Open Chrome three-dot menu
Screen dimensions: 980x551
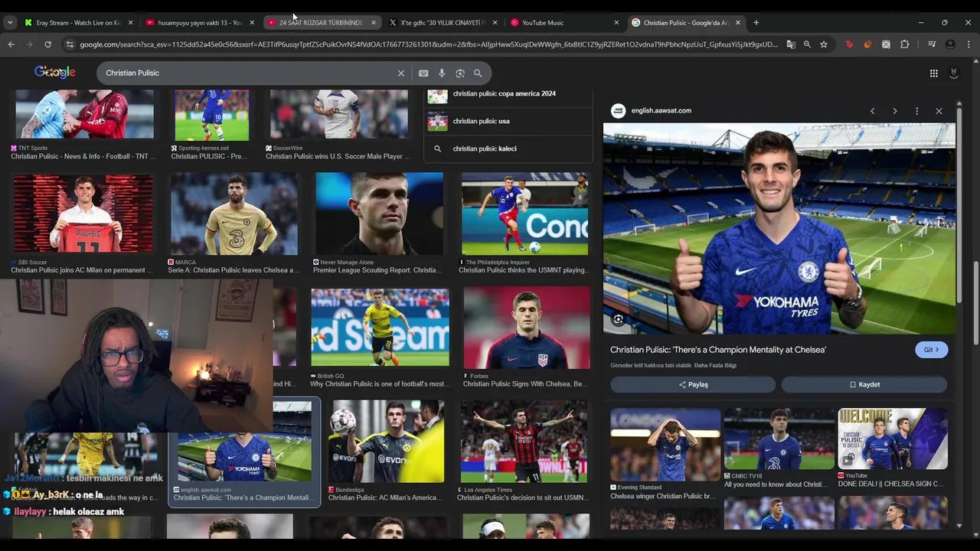coord(969,44)
